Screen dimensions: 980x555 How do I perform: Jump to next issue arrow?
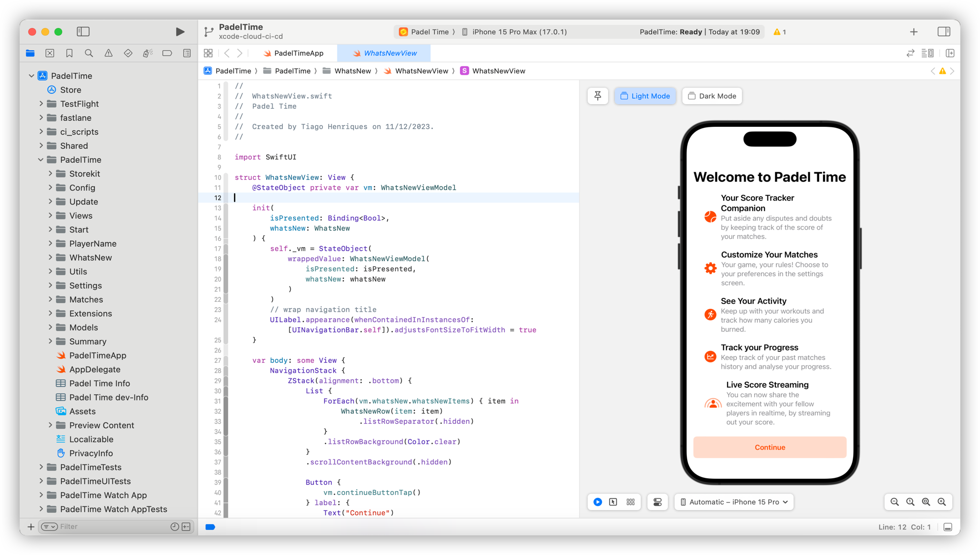tap(952, 71)
